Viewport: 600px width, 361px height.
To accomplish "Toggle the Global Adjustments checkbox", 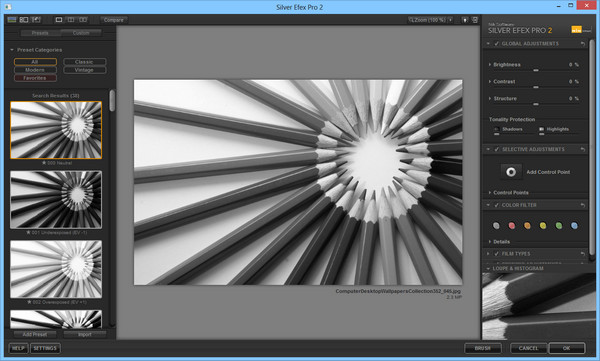I will pos(497,44).
